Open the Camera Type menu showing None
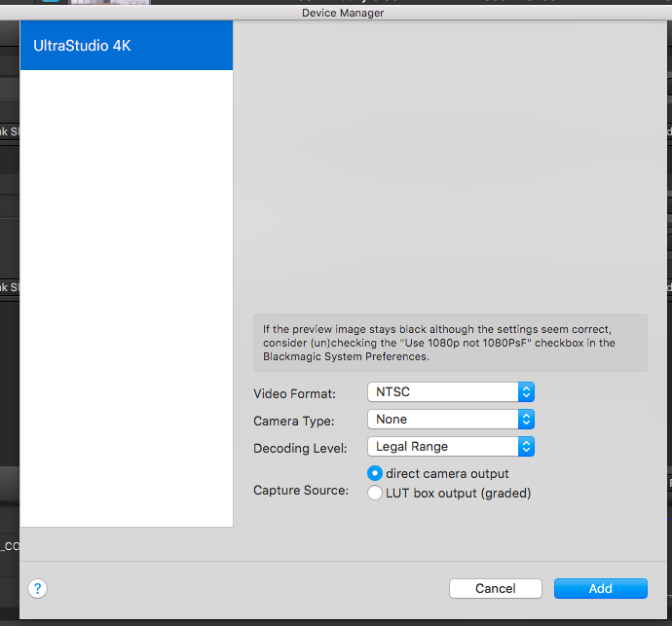This screenshot has width=672, height=626. [x=443, y=420]
